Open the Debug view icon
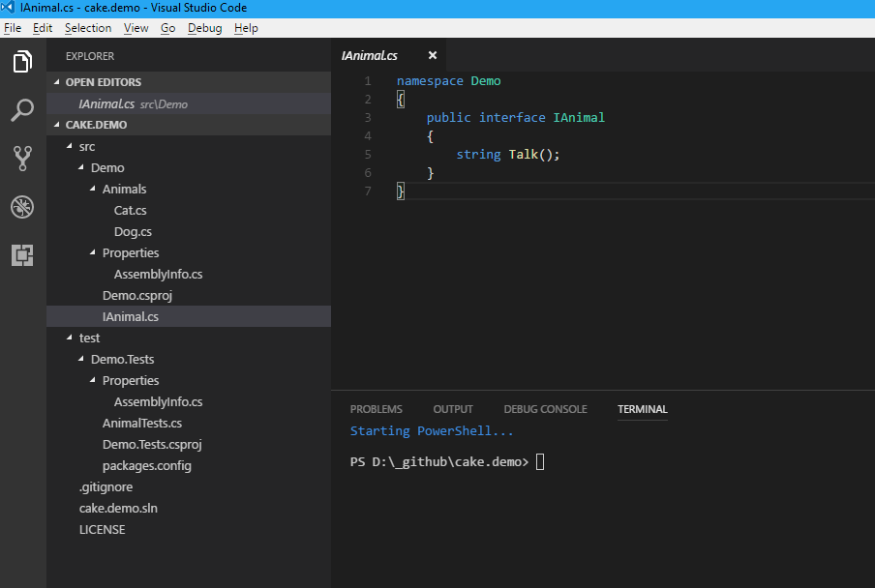The height and width of the screenshot is (588, 875). point(22,207)
